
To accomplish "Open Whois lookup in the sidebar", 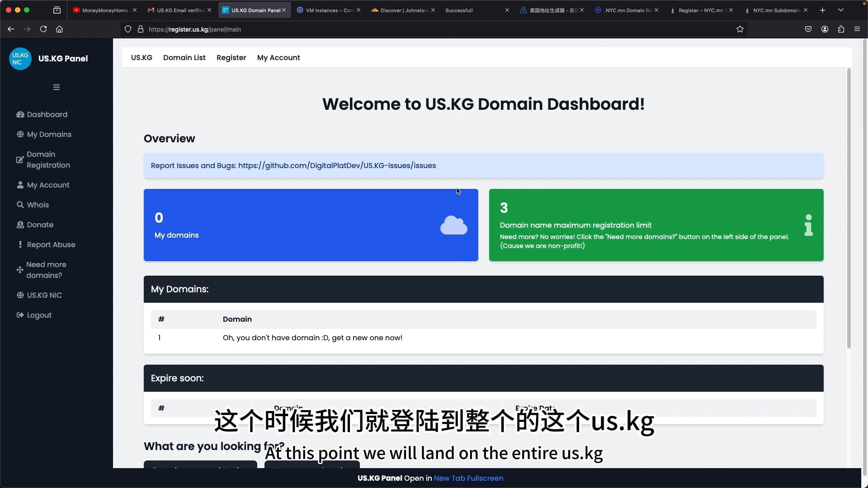I will coord(38,205).
